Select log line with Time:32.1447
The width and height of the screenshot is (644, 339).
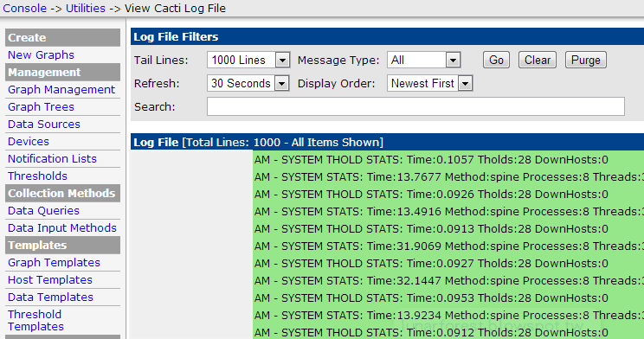(x=448, y=280)
